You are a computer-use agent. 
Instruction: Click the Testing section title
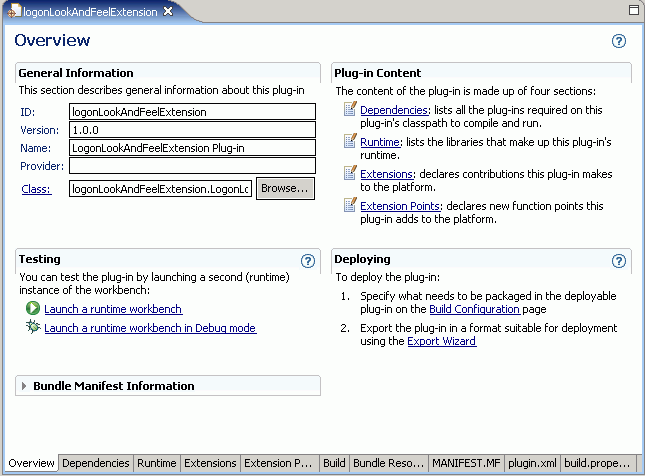click(39, 259)
